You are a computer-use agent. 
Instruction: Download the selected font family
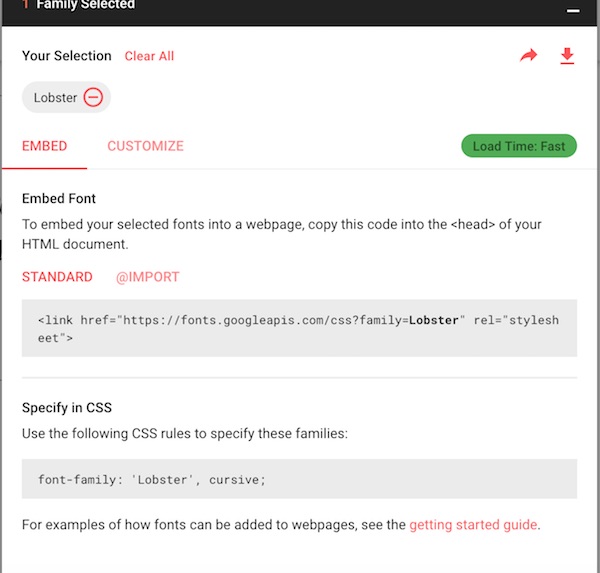[567, 56]
